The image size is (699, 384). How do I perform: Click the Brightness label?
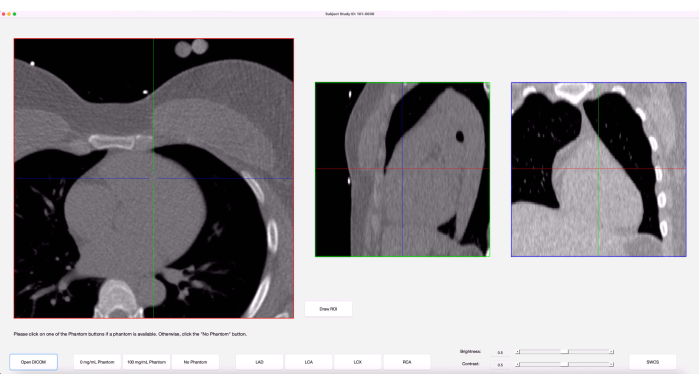pos(470,351)
